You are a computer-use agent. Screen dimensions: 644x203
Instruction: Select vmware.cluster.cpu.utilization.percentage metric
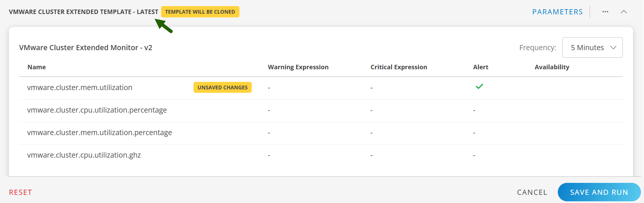coord(97,110)
